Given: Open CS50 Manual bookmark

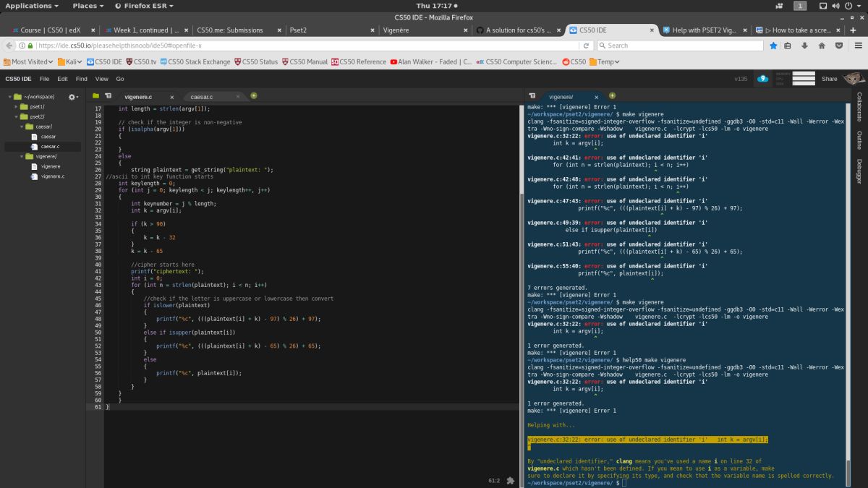Looking at the screenshot, I should point(305,61).
